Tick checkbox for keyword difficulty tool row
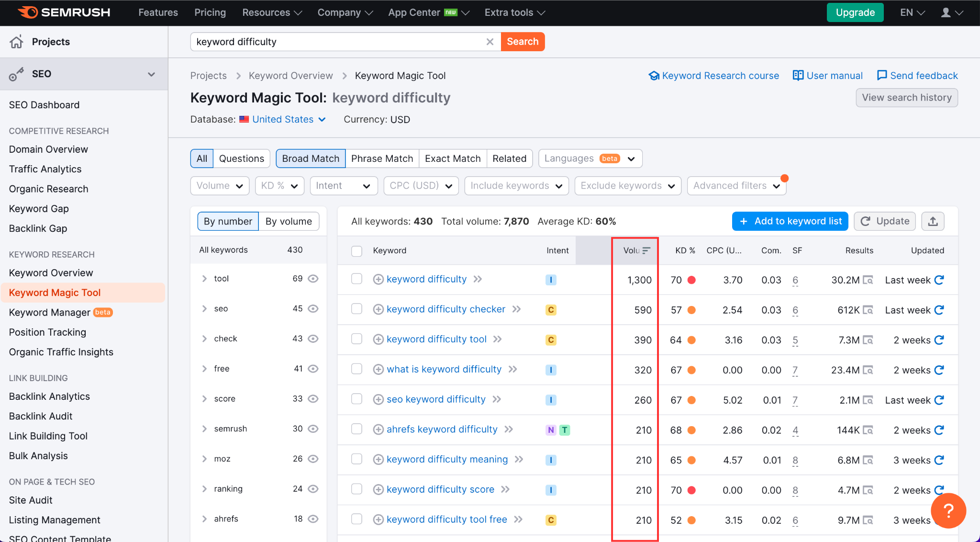Screen dimensions: 980x542 (356, 339)
